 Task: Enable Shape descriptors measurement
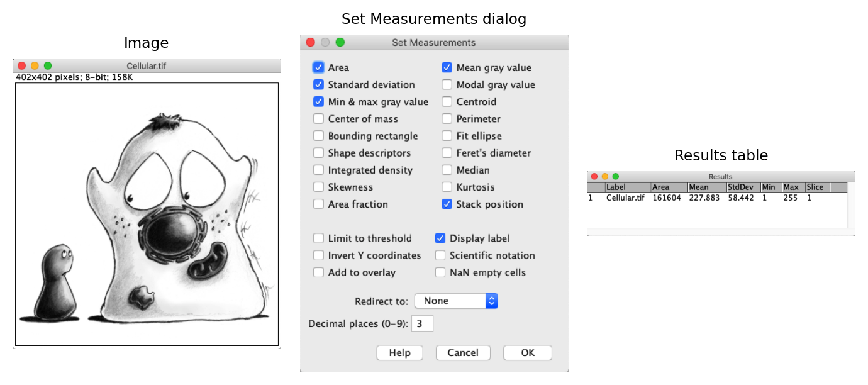[318, 153]
